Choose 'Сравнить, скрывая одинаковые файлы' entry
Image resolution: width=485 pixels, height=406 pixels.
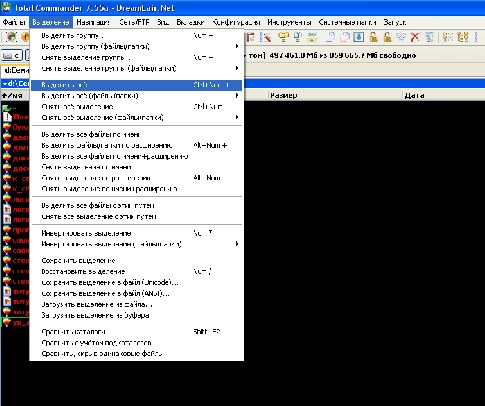pyautogui.click(x=137, y=353)
